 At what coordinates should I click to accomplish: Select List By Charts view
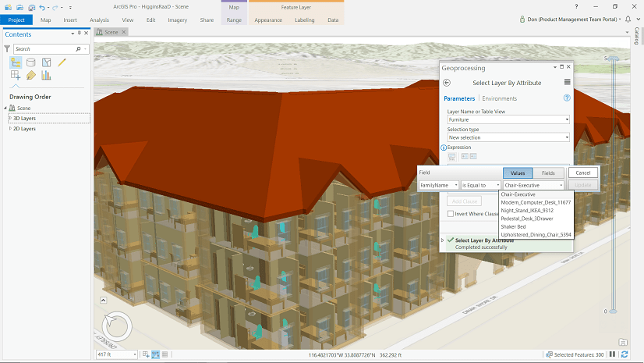point(46,75)
